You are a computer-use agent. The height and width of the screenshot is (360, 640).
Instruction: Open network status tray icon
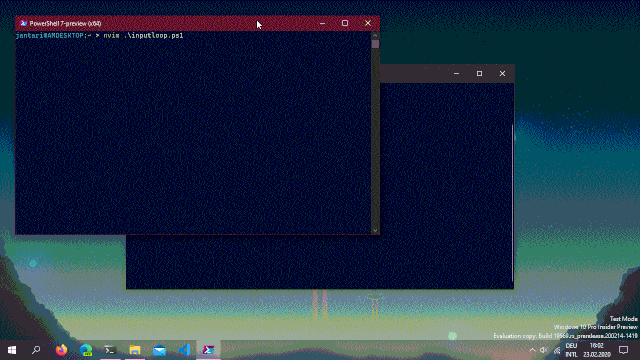[x=557, y=350]
